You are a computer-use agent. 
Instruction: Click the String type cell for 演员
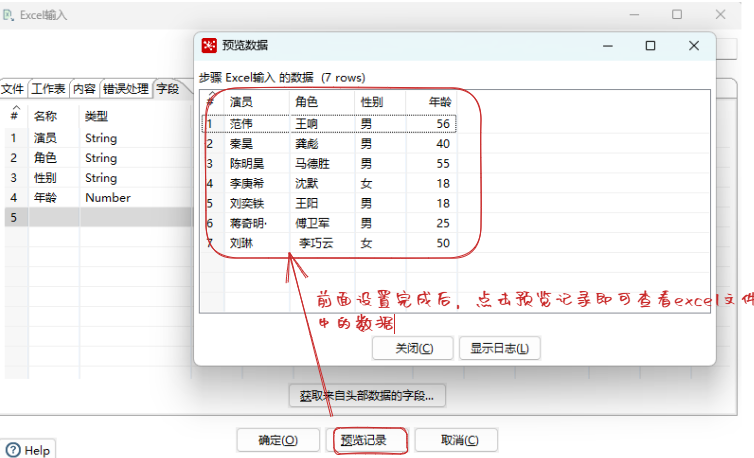click(x=101, y=139)
